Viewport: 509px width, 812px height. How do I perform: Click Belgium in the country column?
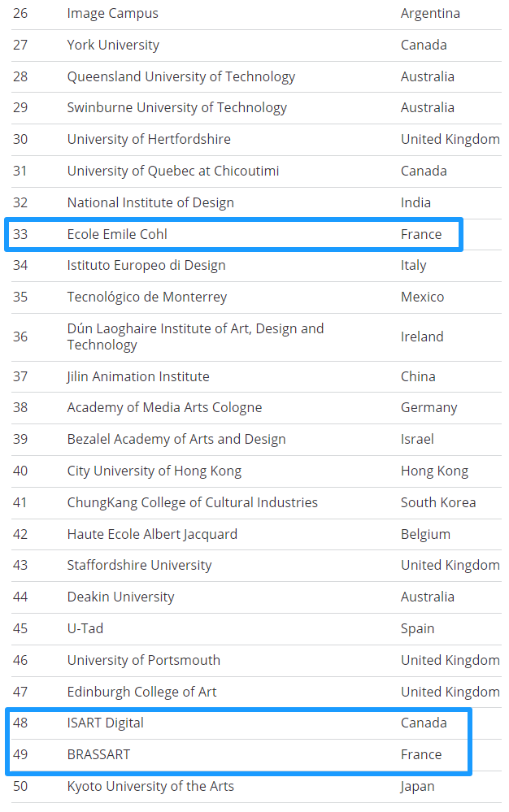(x=425, y=534)
